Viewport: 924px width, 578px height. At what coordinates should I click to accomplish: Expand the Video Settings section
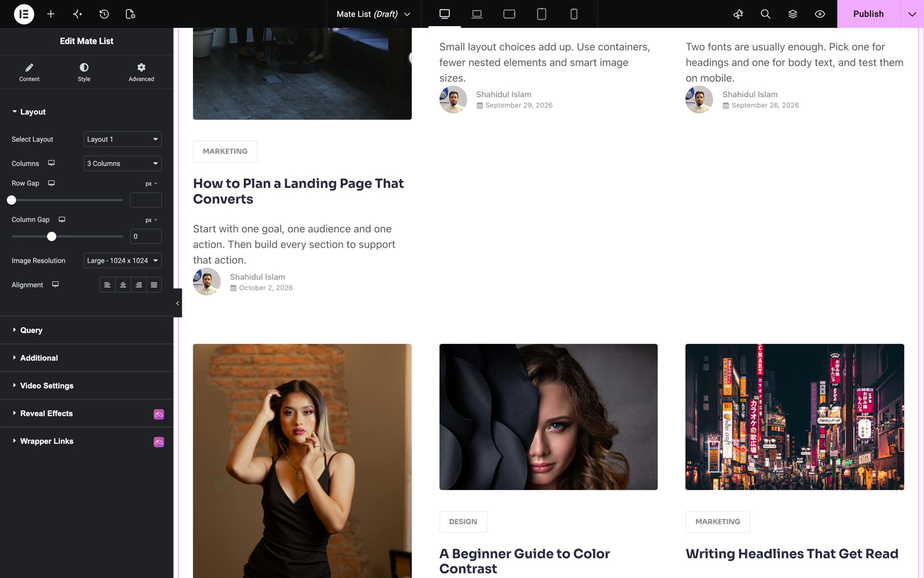tap(87, 386)
